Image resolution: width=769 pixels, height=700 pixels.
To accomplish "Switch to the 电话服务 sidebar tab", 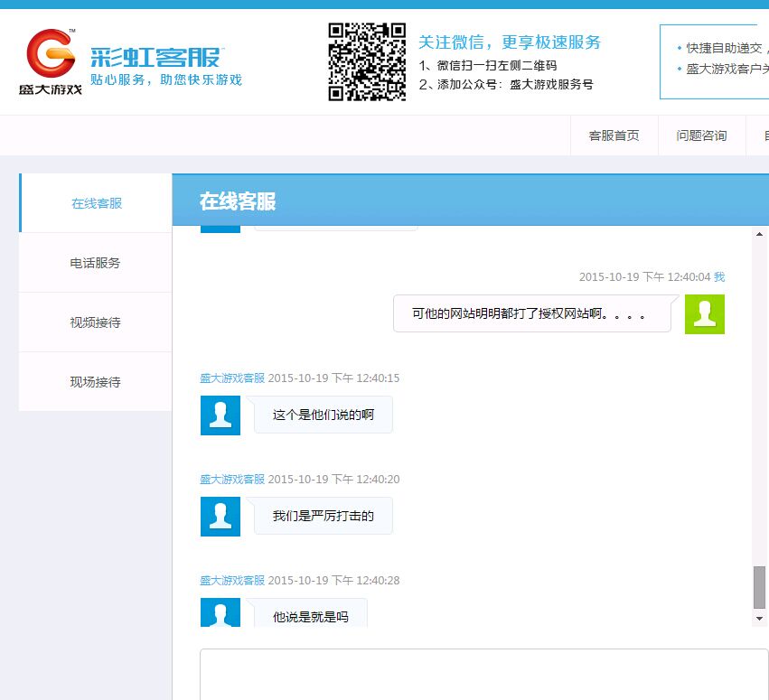I will click(x=96, y=263).
